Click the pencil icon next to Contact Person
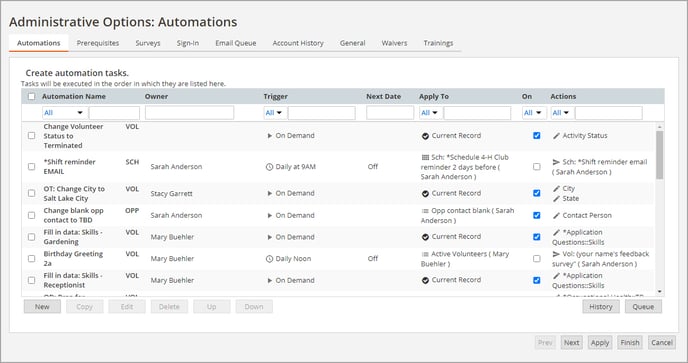The image size is (688, 363). (x=556, y=216)
